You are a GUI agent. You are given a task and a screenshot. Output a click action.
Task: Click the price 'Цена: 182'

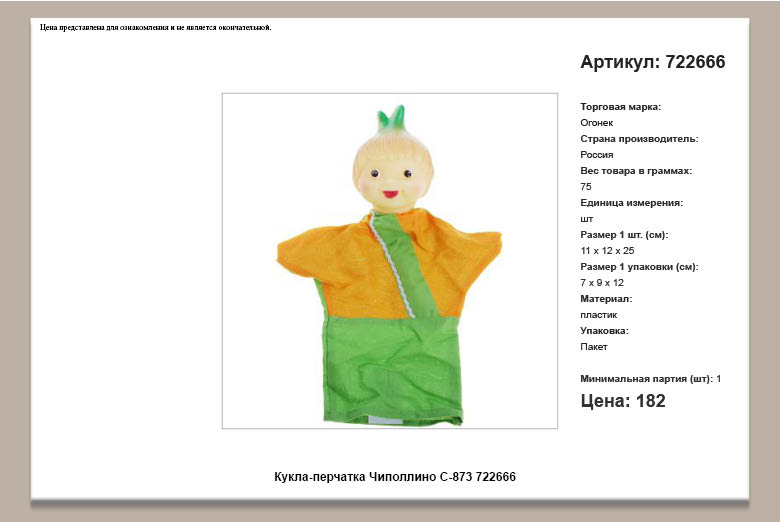[x=622, y=401]
